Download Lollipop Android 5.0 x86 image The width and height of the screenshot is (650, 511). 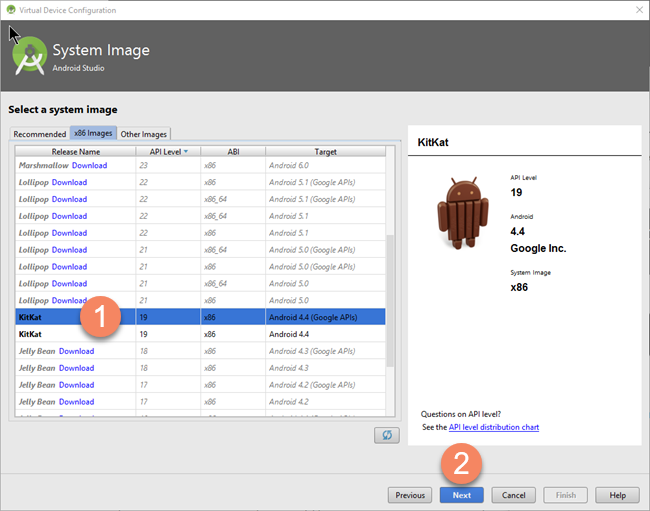(69, 300)
